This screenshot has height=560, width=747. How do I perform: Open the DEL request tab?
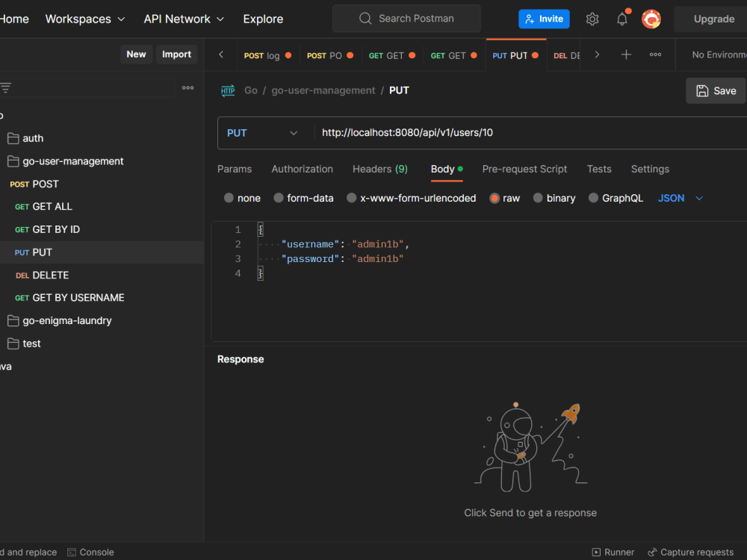(x=564, y=55)
